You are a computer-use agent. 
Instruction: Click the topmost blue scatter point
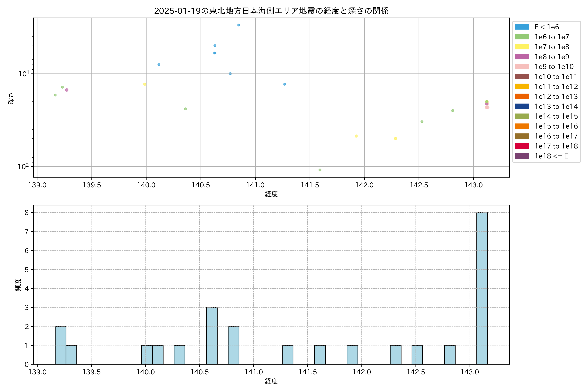(x=238, y=25)
